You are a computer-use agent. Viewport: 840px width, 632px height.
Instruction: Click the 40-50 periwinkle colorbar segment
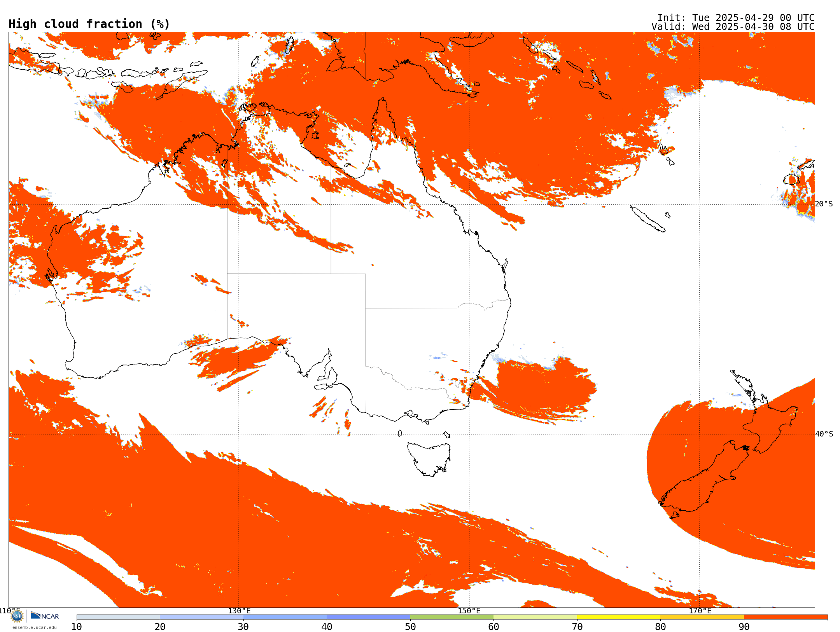[368, 617]
